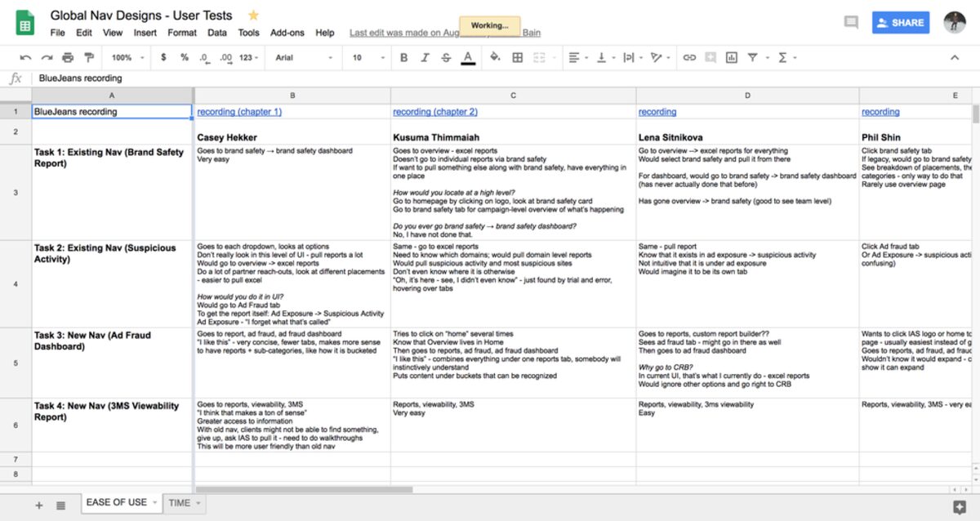Click the Functions sigma icon

[x=782, y=58]
